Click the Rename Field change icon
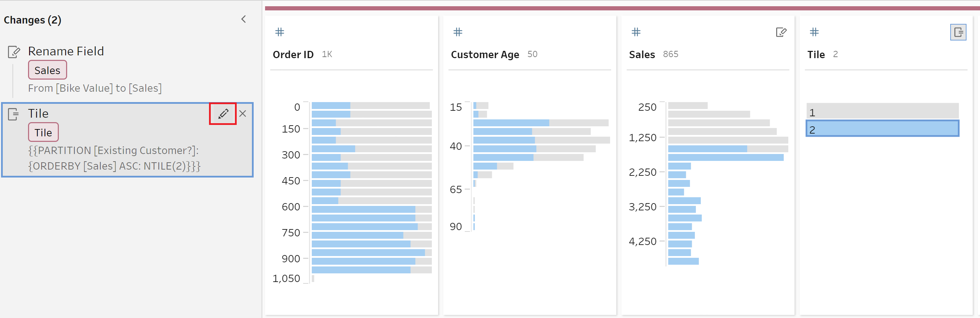The height and width of the screenshot is (318, 980). (x=14, y=52)
